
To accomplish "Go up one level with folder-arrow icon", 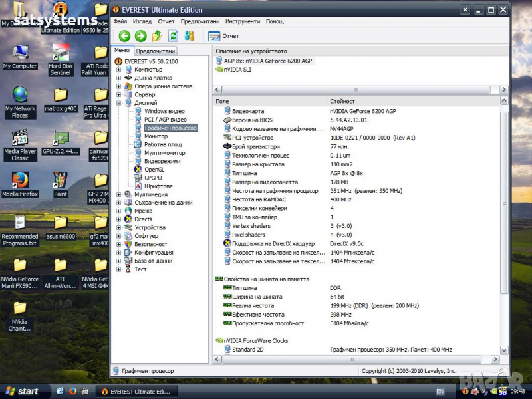I will (x=157, y=36).
